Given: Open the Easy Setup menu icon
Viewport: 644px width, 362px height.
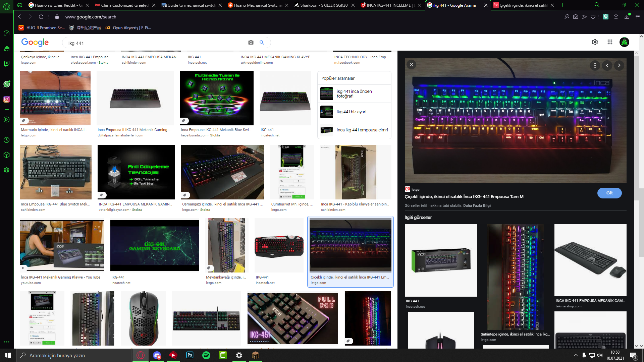Looking at the screenshot, I should pyautogui.click(x=638, y=17).
